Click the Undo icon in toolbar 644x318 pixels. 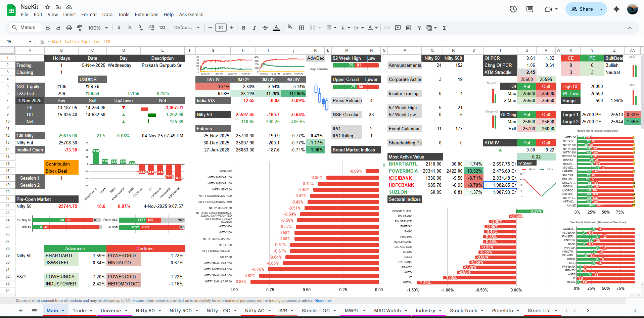tap(48, 28)
